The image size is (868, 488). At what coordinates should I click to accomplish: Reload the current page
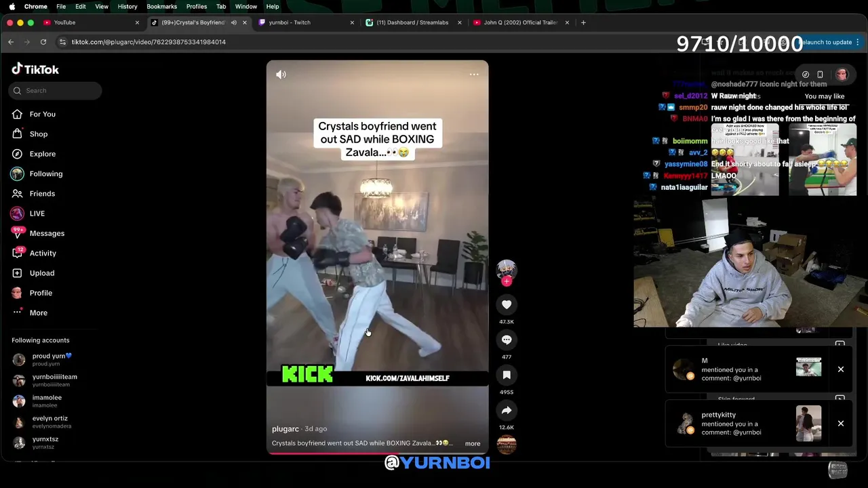coord(43,42)
